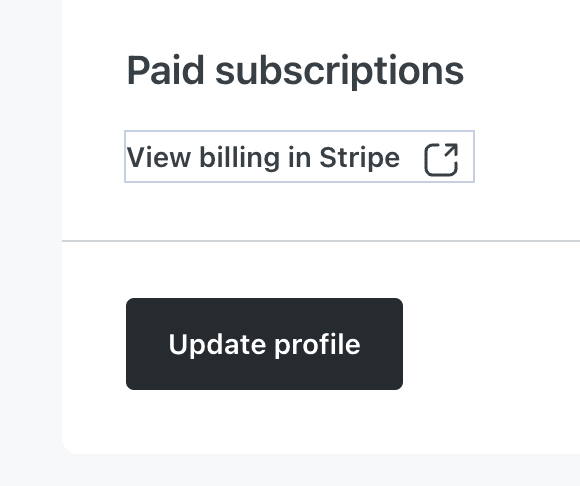
Task: Click the dark Update profile button label
Action: (264, 345)
